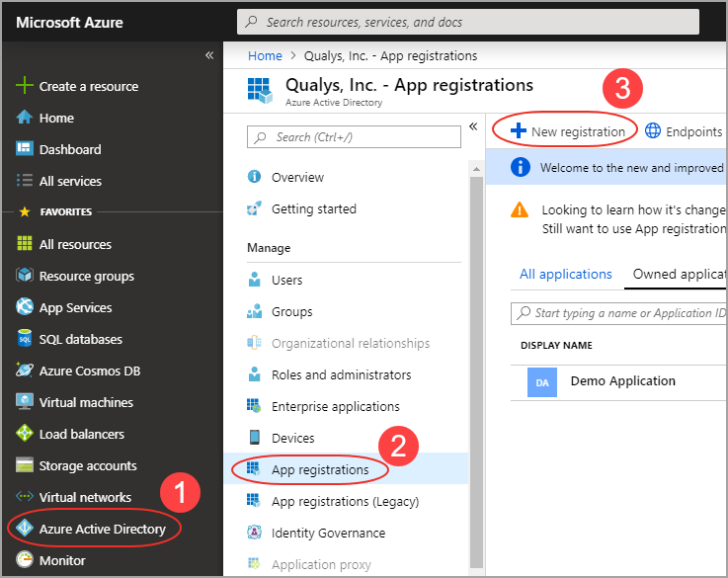Open the SQL databases icon
The image size is (728, 578).
[x=24, y=339]
